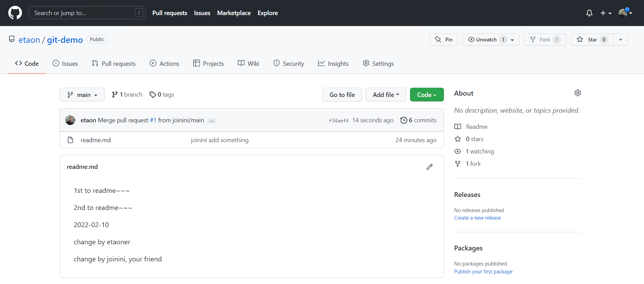Open Pull requests in top navigation
The image size is (644, 284).
pyautogui.click(x=170, y=13)
